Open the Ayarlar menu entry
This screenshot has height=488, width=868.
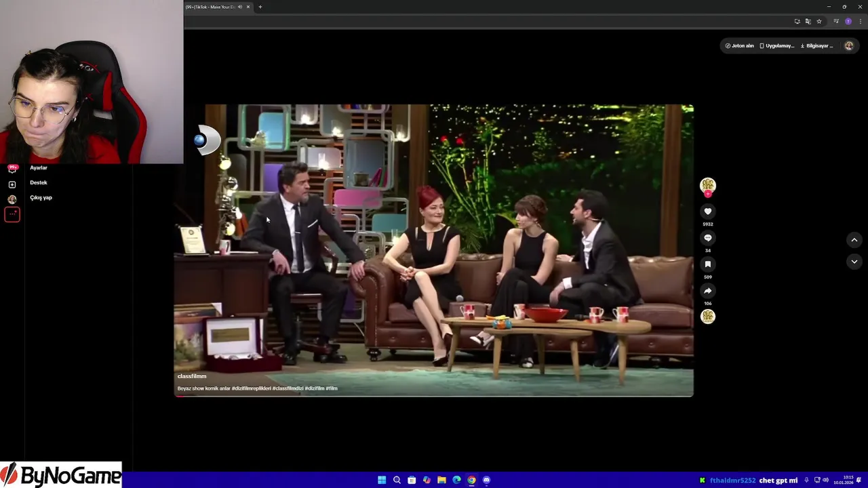pos(39,167)
